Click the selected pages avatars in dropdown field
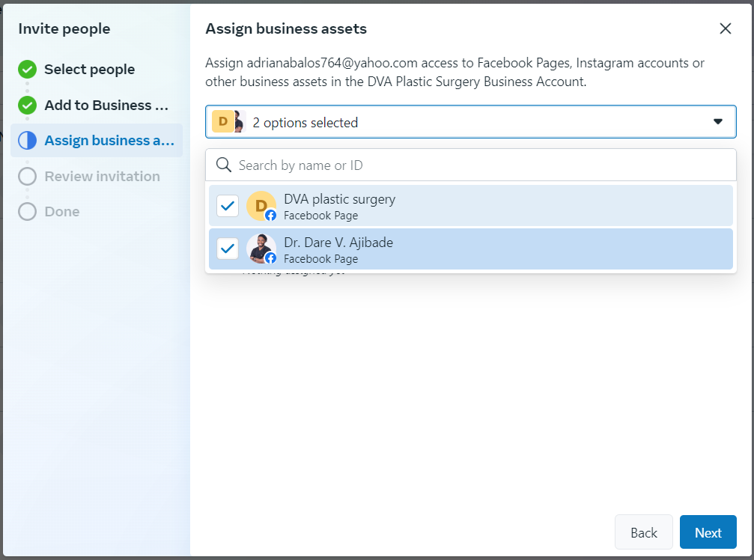The image size is (754, 560). [x=229, y=121]
